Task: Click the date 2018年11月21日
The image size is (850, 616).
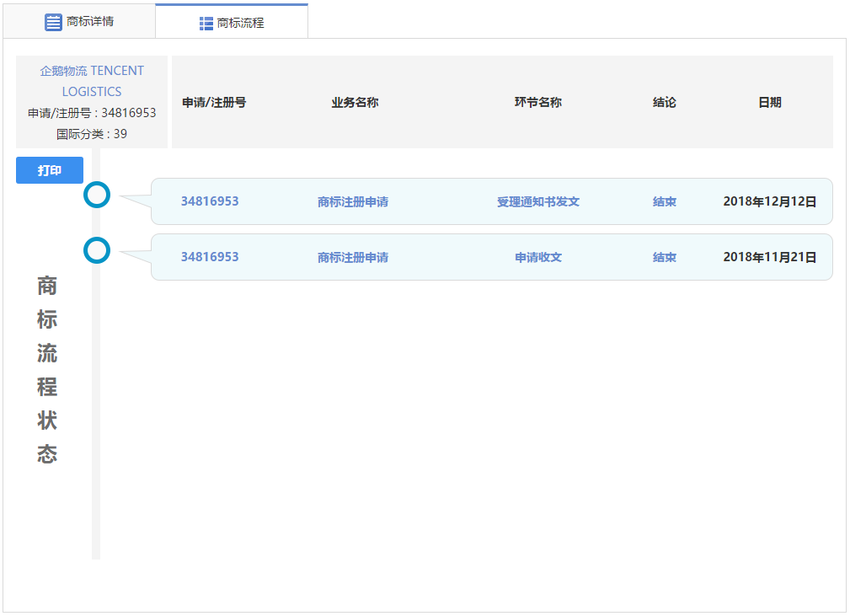Action: coord(770,257)
